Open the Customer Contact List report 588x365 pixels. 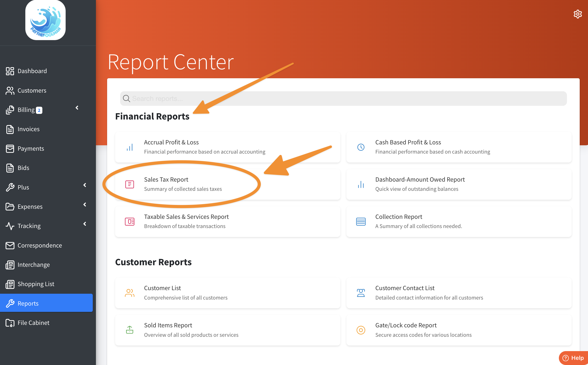click(459, 293)
